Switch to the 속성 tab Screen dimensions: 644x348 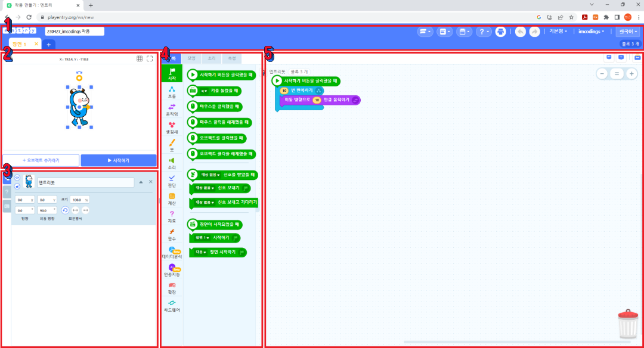(x=231, y=58)
